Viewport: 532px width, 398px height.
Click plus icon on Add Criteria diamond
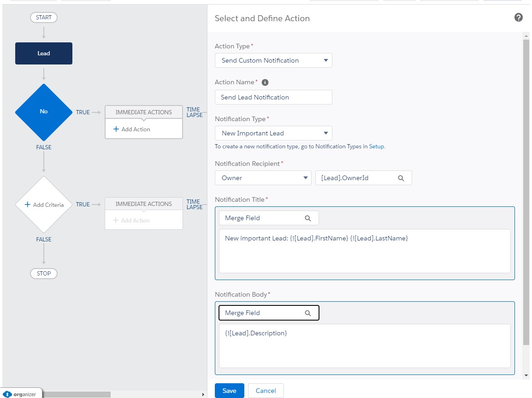28,205
